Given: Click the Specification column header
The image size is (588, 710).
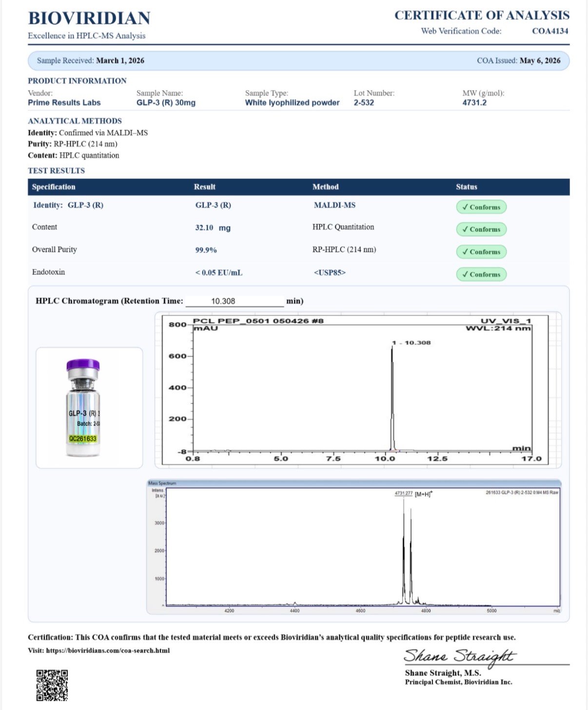Looking at the screenshot, I should 54,187.
